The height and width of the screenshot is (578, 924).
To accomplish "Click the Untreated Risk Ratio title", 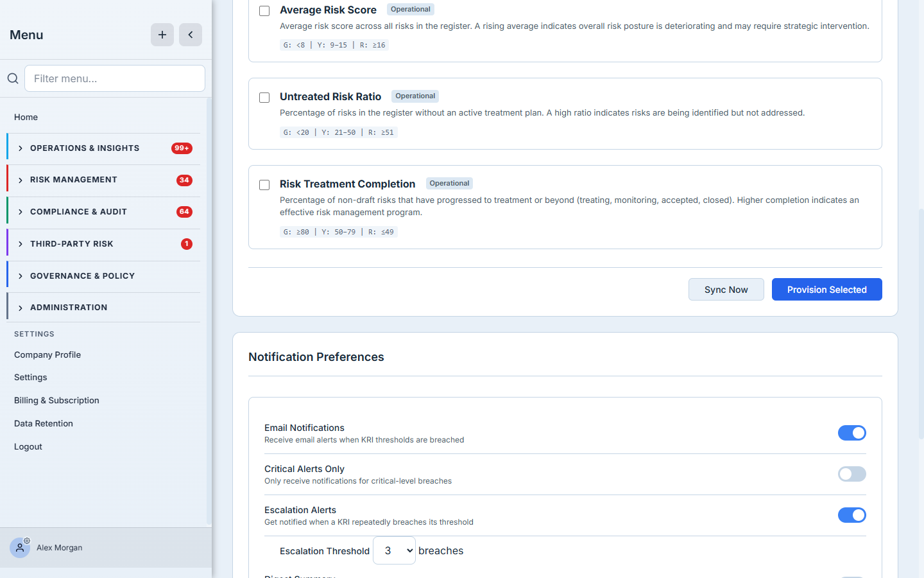I will (x=330, y=97).
